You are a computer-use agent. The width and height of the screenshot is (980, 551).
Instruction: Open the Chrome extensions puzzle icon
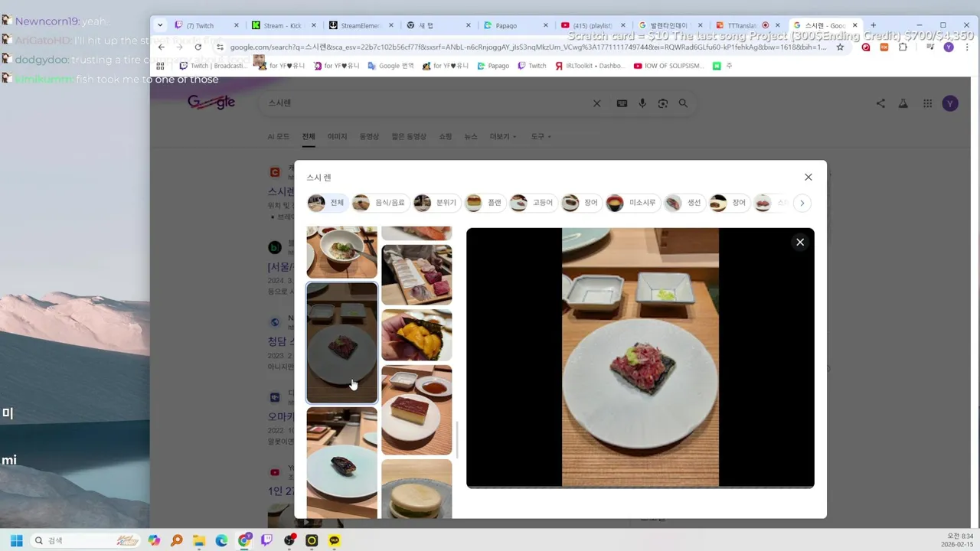tap(903, 47)
